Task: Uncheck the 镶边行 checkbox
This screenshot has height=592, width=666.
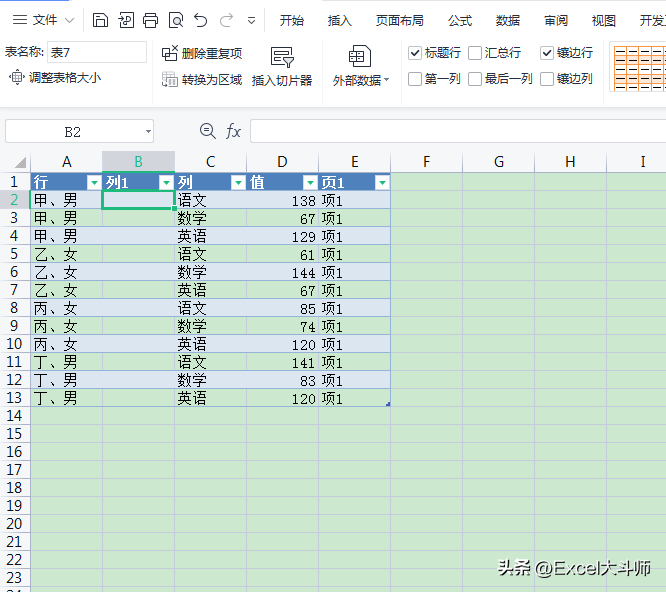Action: (547, 53)
